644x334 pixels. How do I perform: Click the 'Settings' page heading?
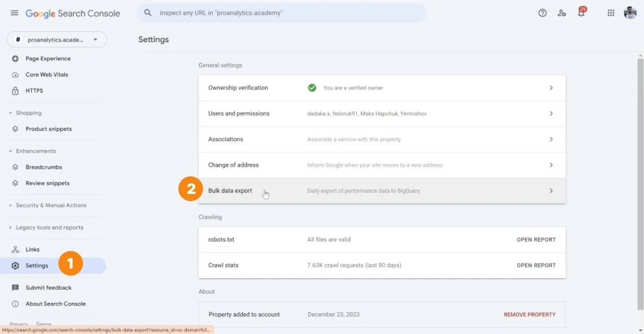(x=154, y=40)
